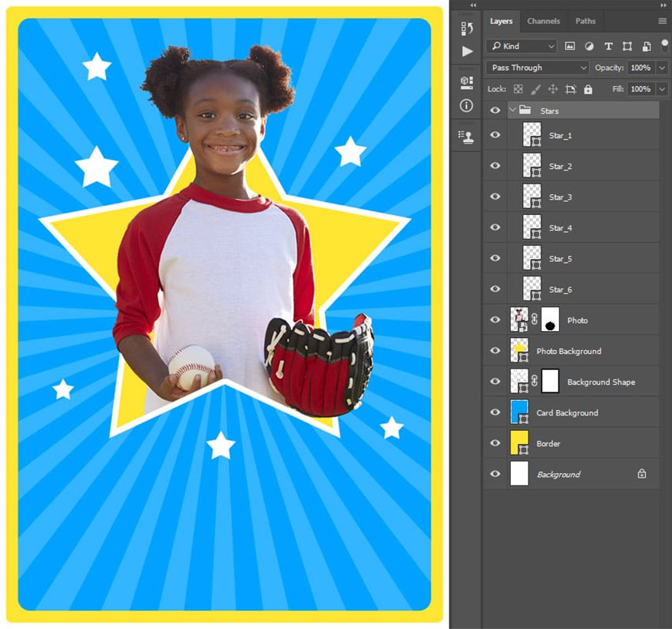Open the Pass Through blend mode dropdown

538,68
